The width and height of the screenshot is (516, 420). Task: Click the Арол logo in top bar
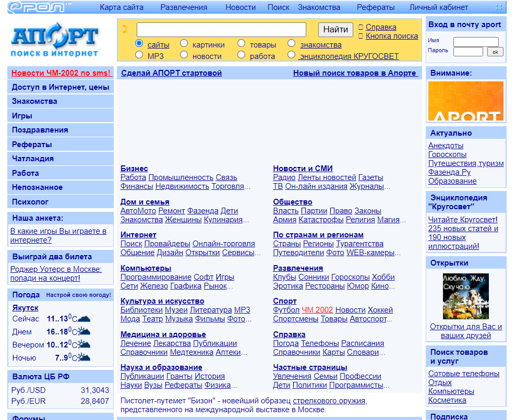pyautogui.click(x=39, y=7)
